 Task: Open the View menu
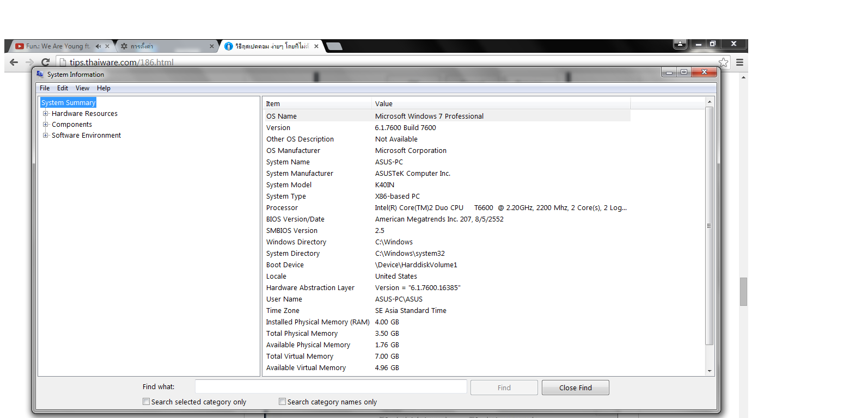pyautogui.click(x=82, y=88)
